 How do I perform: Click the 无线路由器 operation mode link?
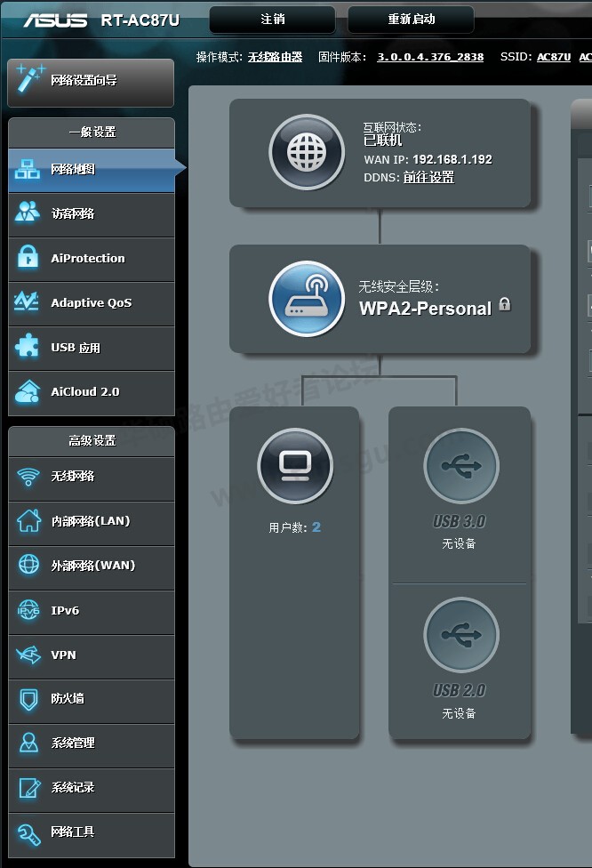(275, 57)
